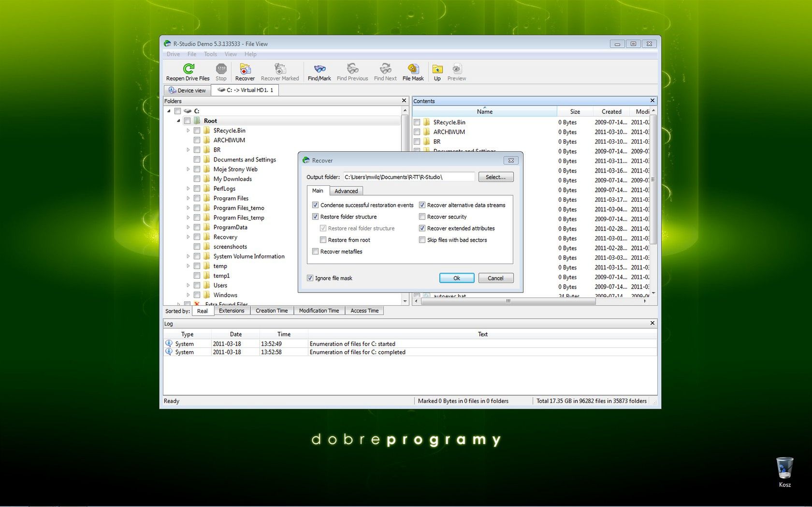Expand the PerfLogs folder node
812x507 pixels.
tap(188, 189)
